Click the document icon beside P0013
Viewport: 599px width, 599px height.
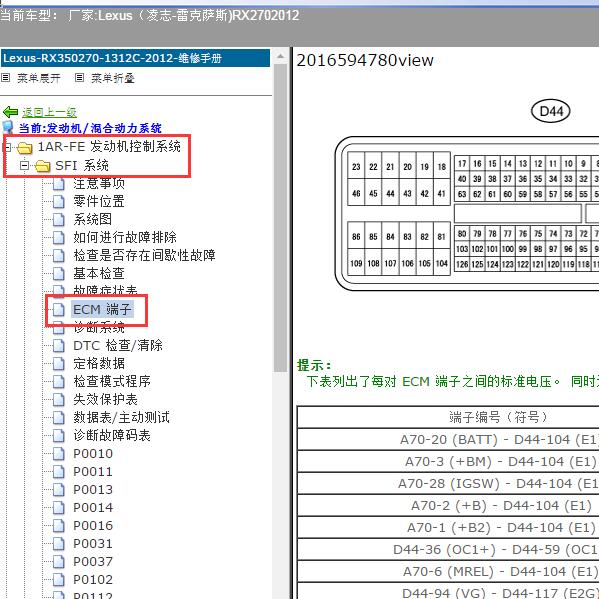[x=58, y=489]
